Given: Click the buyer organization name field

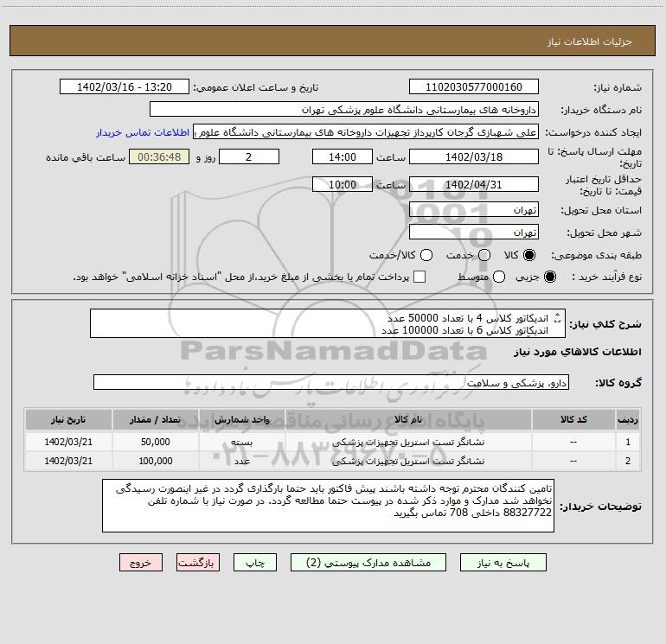Looking at the screenshot, I should 344,110.
